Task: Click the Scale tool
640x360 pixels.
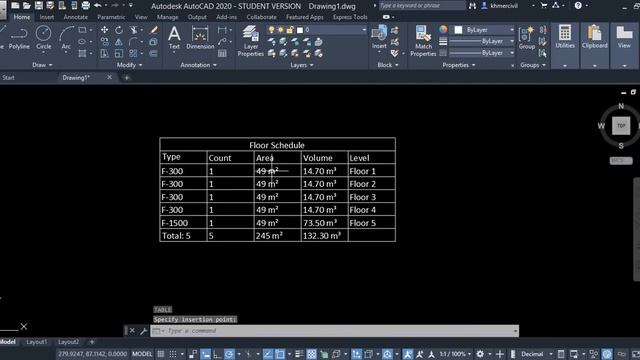Action: pos(119,53)
